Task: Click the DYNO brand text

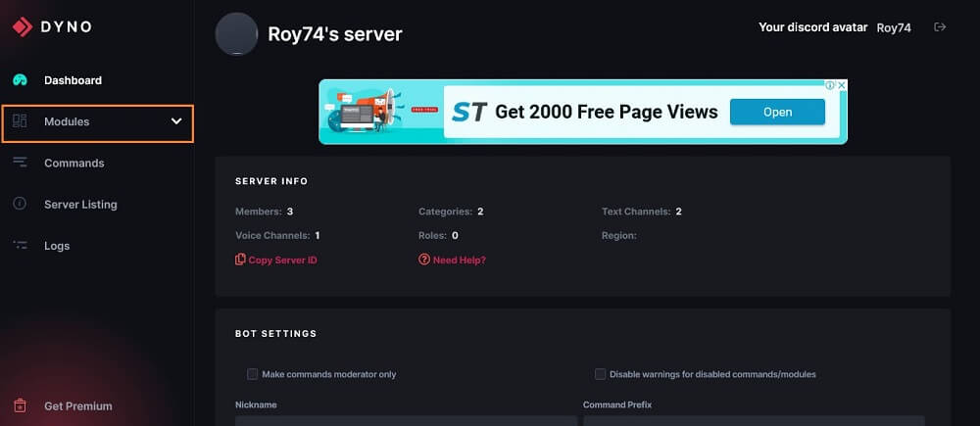Action: (67, 26)
